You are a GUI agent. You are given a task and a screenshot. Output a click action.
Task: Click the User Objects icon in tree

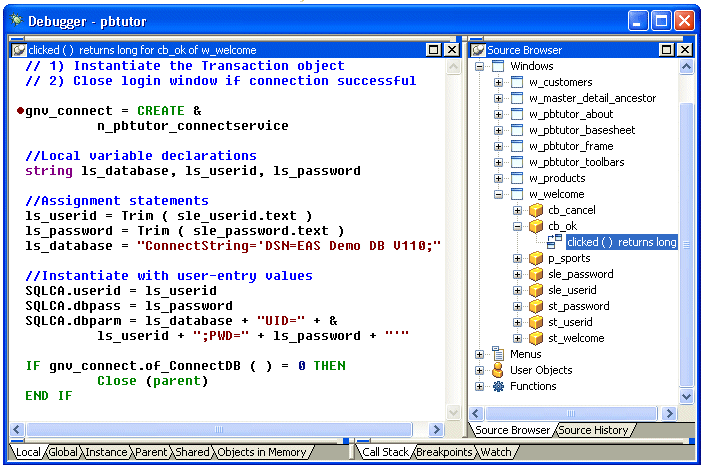498,370
